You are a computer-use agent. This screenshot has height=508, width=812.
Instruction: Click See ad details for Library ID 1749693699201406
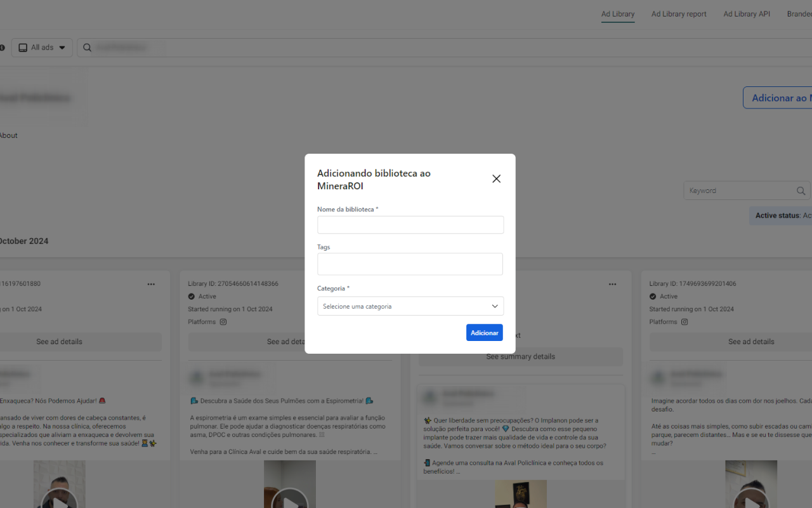[731, 342]
